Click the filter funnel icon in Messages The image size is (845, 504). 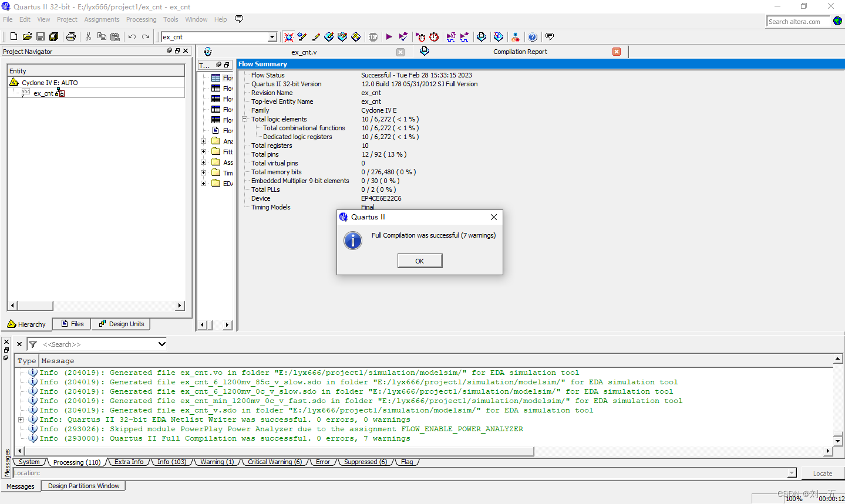point(33,344)
